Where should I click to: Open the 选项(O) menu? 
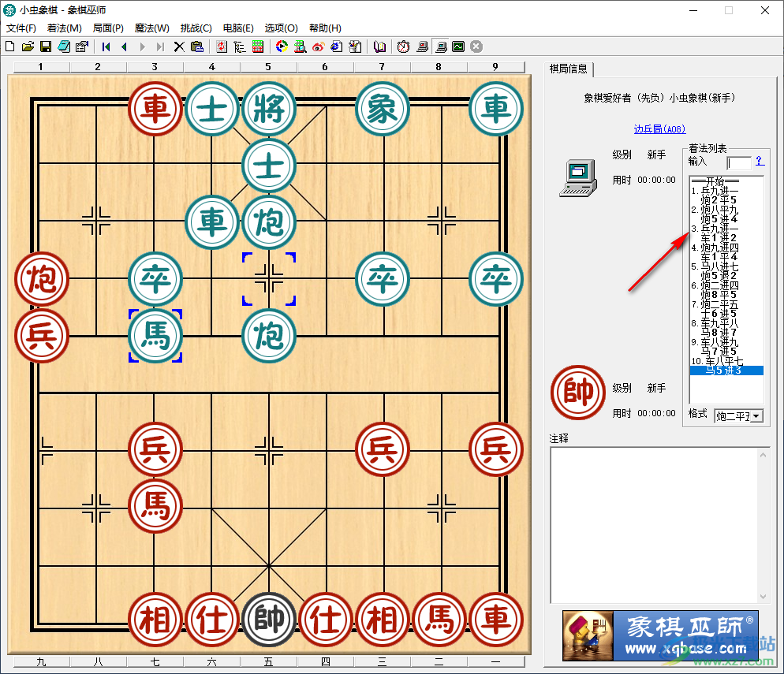pos(281,28)
